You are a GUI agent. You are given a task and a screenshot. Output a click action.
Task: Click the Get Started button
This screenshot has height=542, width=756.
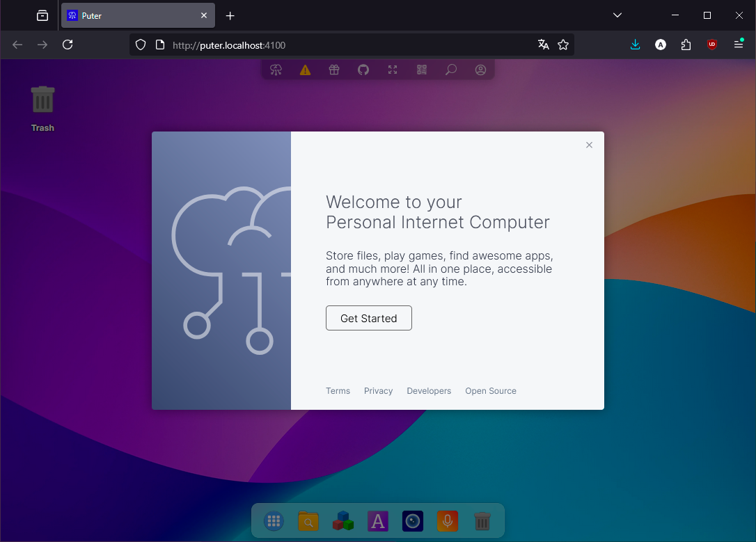(x=369, y=318)
